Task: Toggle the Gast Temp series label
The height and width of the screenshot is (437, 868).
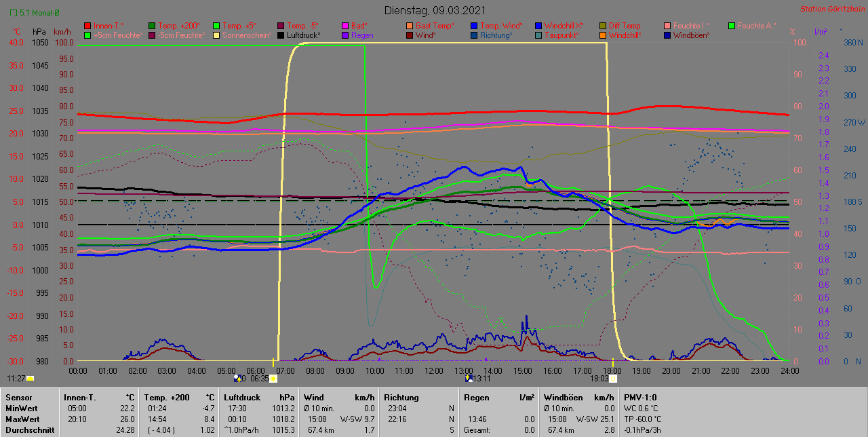Action: 433,26
